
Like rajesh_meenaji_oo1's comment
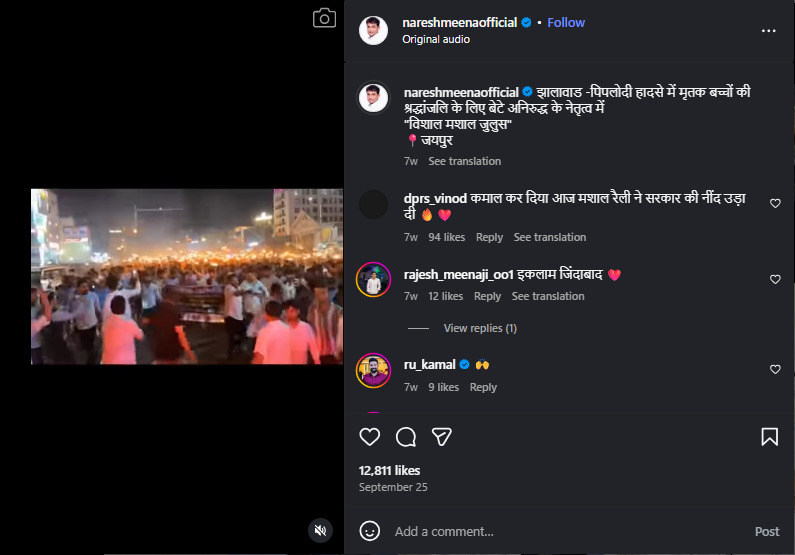pos(775,280)
